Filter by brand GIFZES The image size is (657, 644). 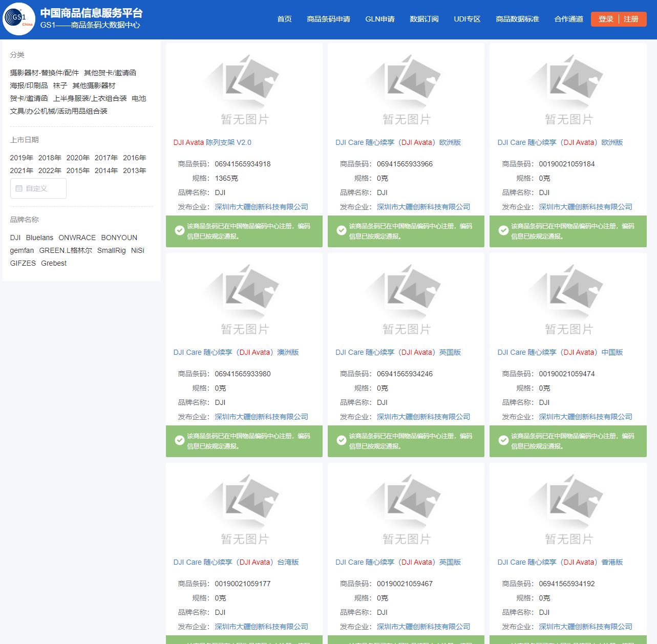tap(23, 263)
